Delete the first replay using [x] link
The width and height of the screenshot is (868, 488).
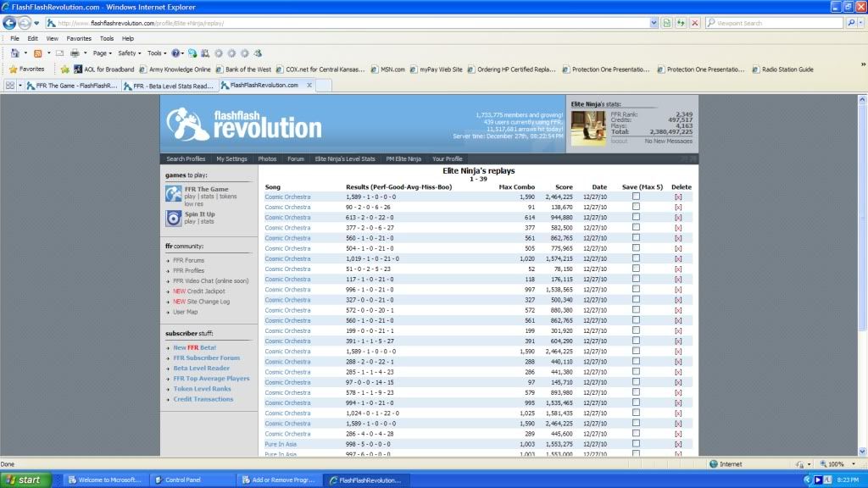pyautogui.click(x=677, y=197)
